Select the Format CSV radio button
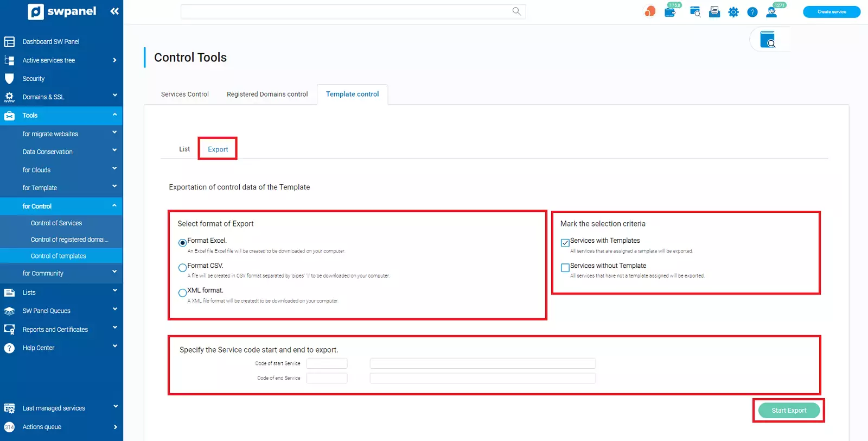Image resolution: width=868 pixels, height=441 pixels. click(182, 268)
